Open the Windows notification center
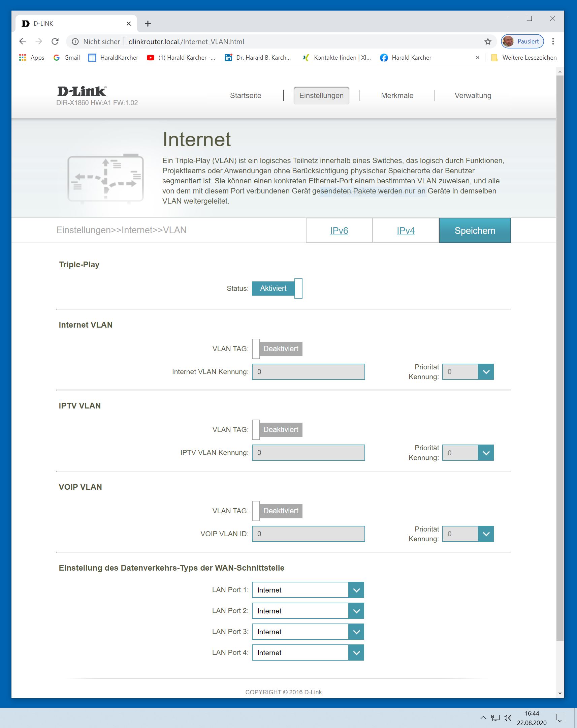577x728 pixels. 560,718
